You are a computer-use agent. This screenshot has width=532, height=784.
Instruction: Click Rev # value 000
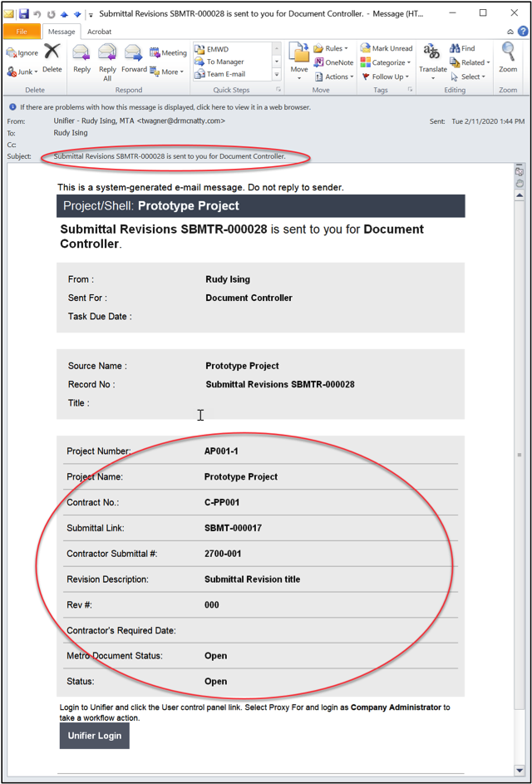(x=212, y=605)
